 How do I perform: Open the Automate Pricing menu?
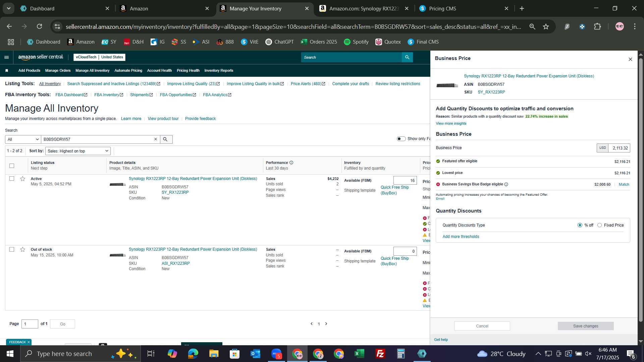coord(128,71)
